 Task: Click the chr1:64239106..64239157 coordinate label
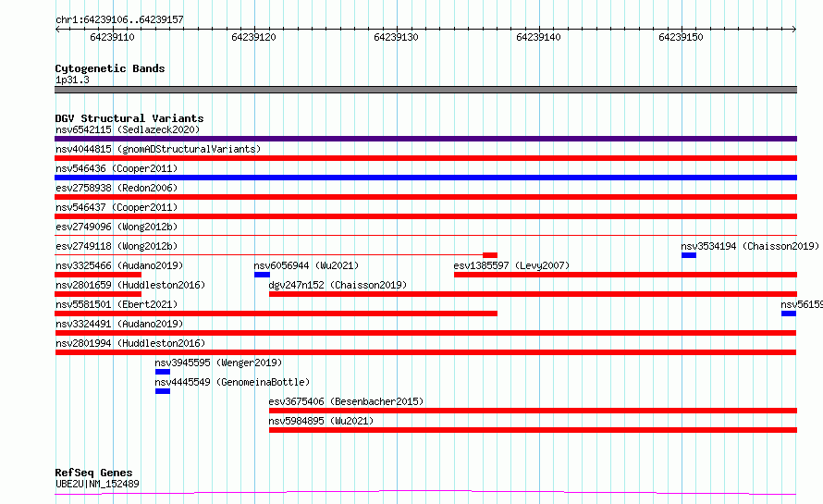point(119,19)
